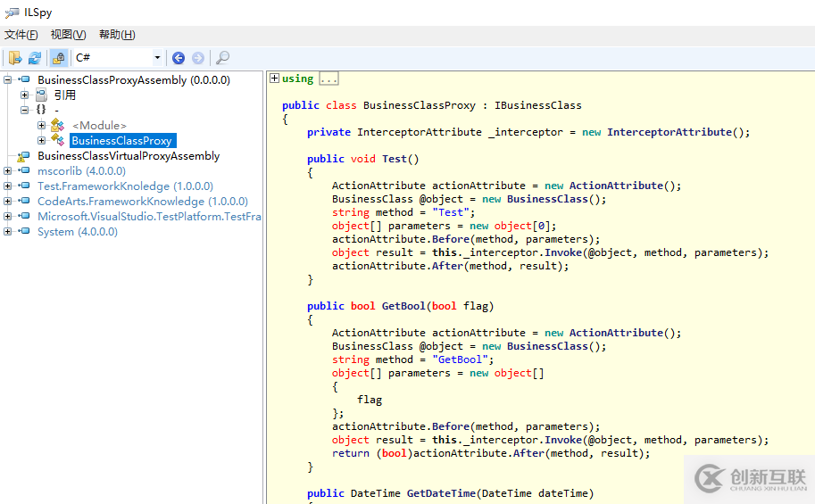The width and height of the screenshot is (815, 504).
Task: Expand the BusinessClassProxy class node
Action: [x=42, y=140]
